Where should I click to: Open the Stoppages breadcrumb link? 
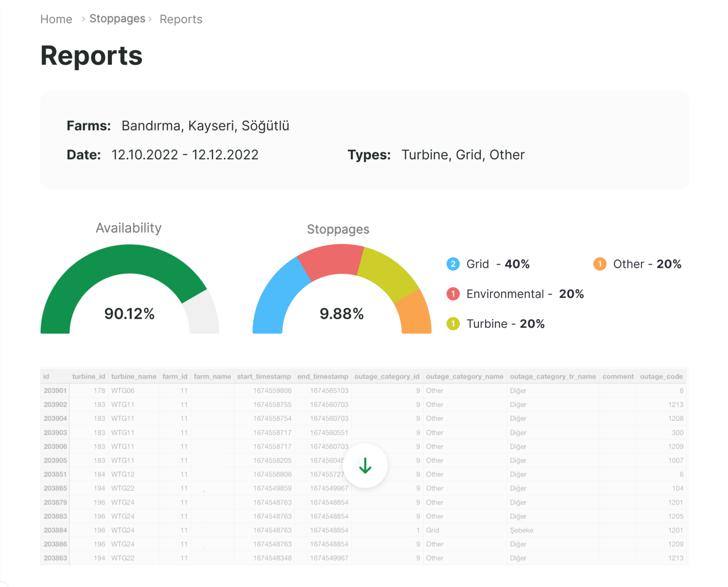click(x=117, y=18)
